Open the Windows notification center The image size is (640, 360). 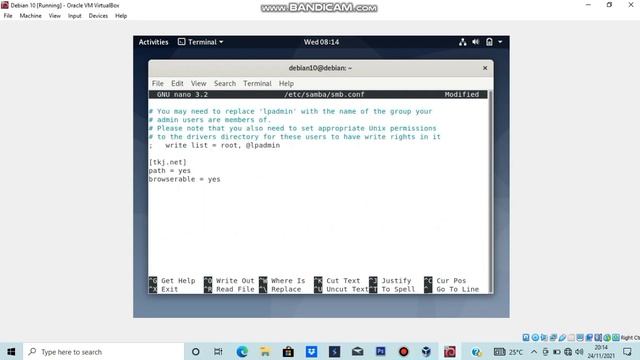627,351
